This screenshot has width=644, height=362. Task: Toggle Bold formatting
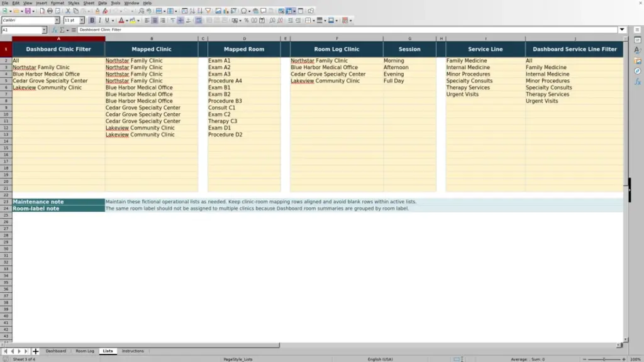[x=92, y=21]
